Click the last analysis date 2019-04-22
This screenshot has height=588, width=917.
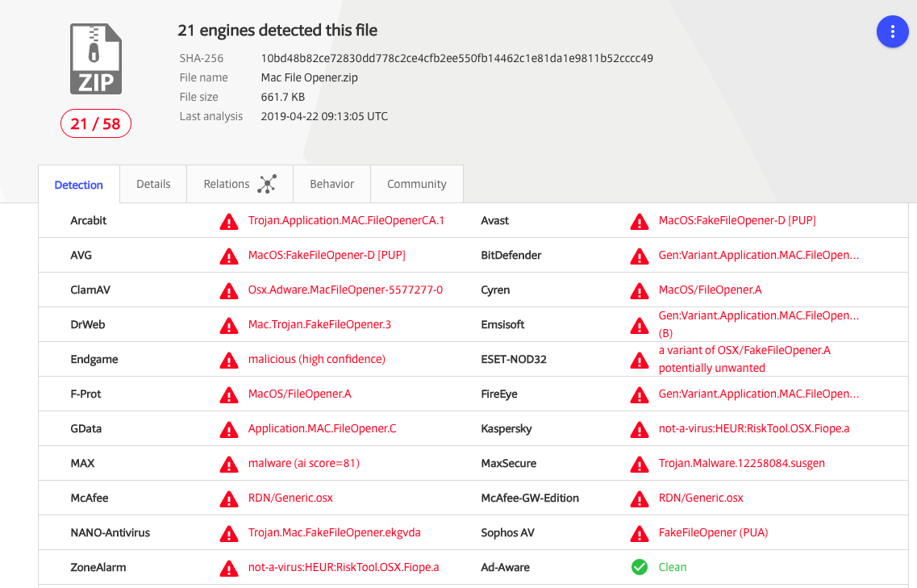[324, 116]
